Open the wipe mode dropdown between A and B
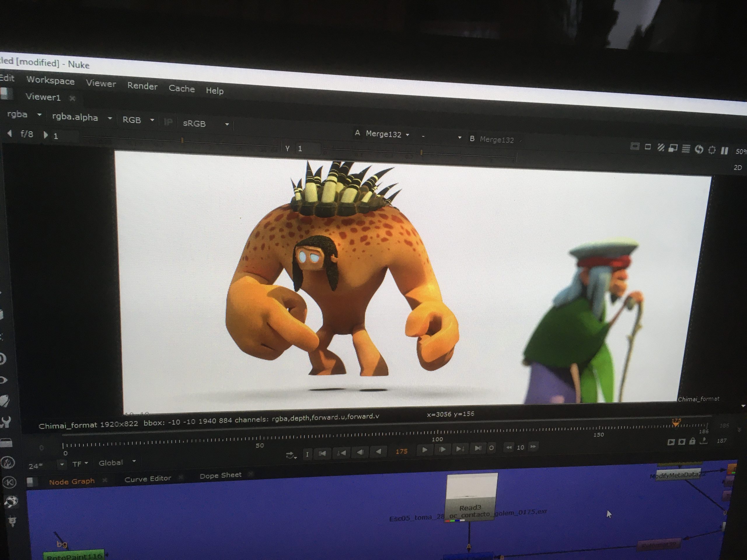The image size is (747, 560). tap(441, 137)
